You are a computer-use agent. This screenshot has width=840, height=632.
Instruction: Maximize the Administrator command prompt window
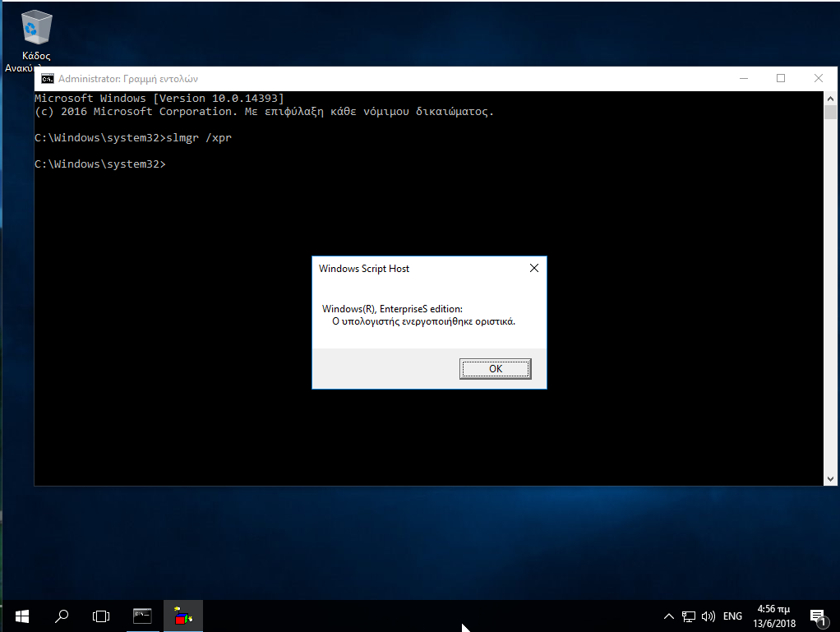tap(781, 79)
